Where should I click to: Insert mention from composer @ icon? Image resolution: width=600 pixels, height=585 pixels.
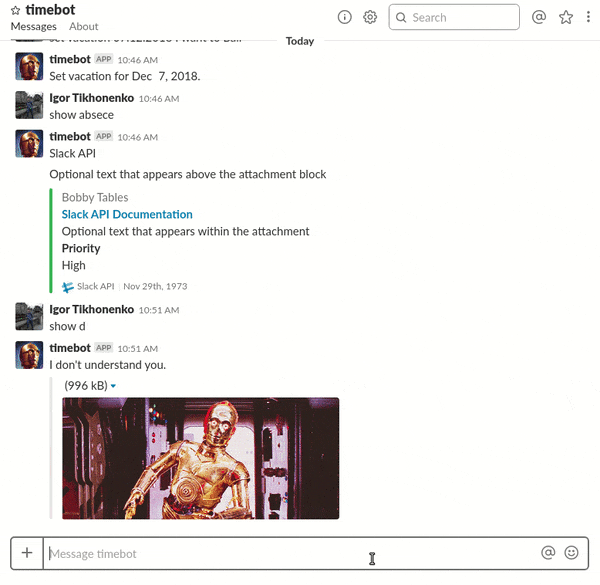pos(548,552)
